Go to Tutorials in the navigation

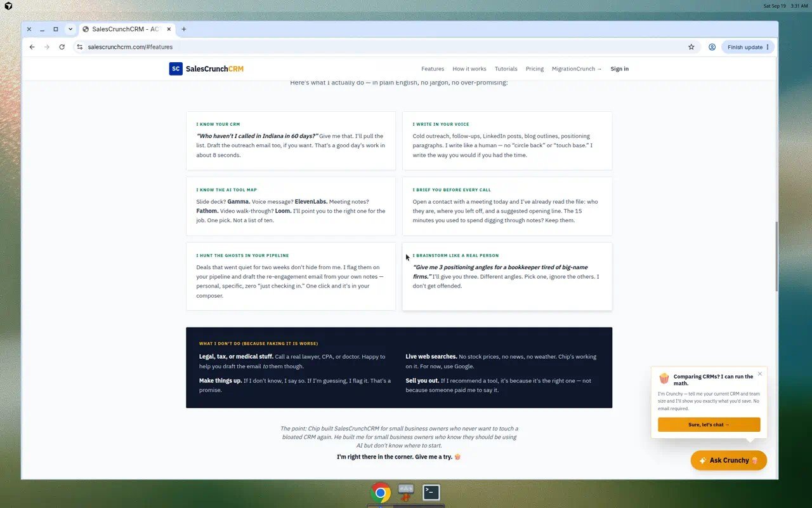click(506, 69)
